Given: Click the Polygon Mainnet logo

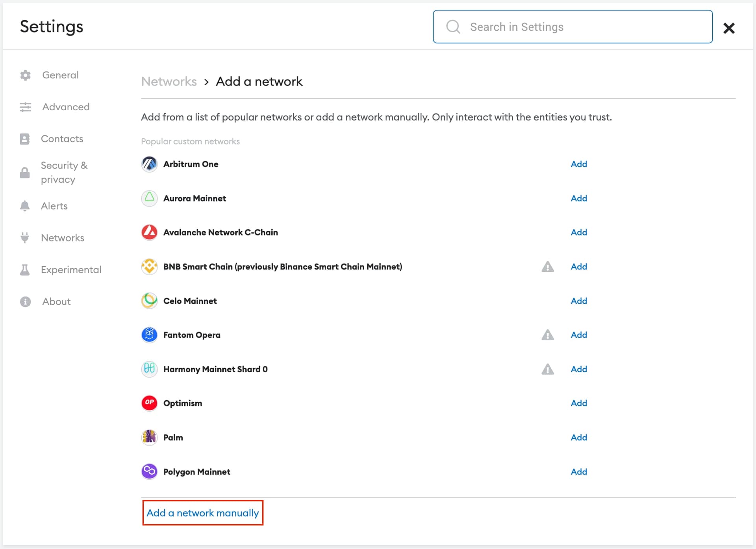Looking at the screenshot, I should pyautogui.click(x=149, y=471).
